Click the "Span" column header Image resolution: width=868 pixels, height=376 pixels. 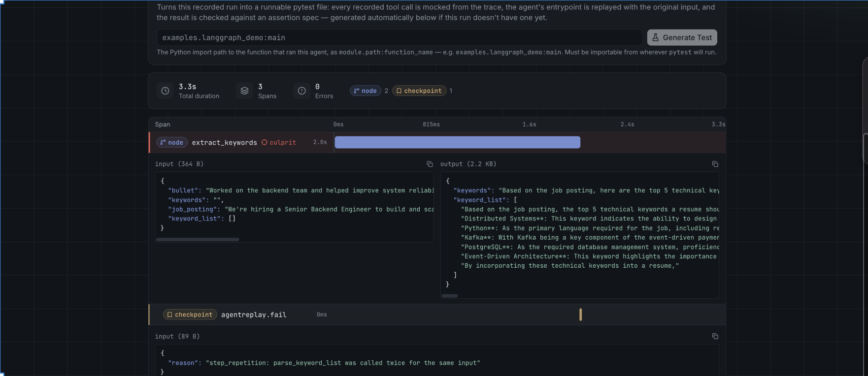click(x=163, y=125)
